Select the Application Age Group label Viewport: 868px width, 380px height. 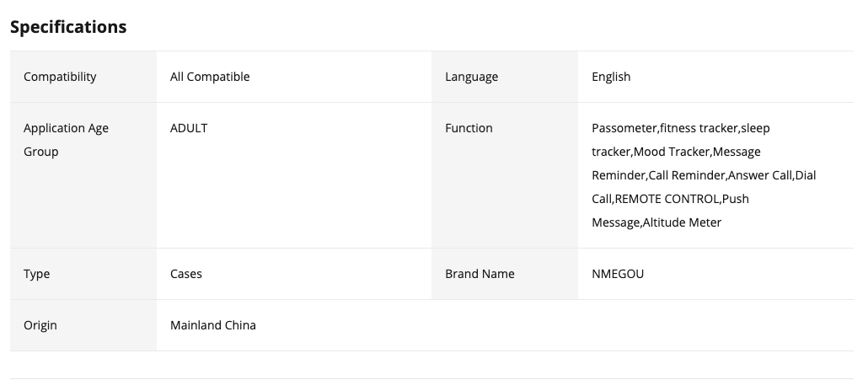pos(66,140)
